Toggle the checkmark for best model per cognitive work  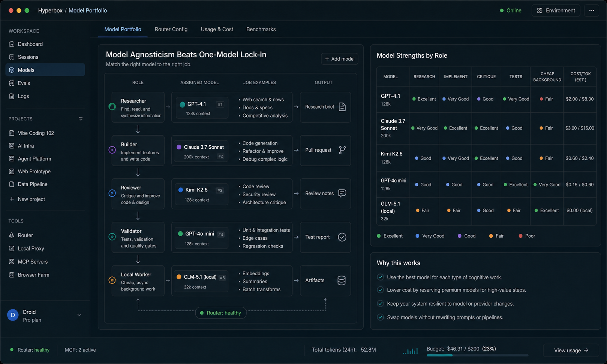click(380, 277)
